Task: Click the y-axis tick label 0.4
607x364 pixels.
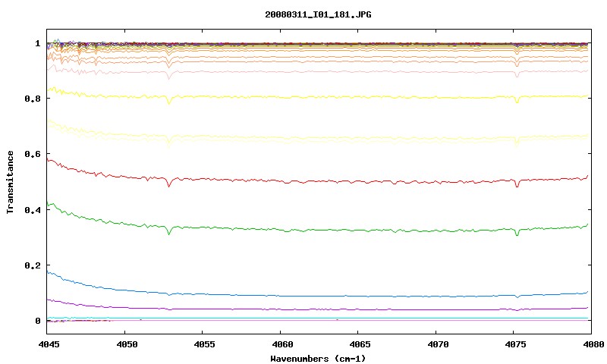Action: click(x=33, y=209)
